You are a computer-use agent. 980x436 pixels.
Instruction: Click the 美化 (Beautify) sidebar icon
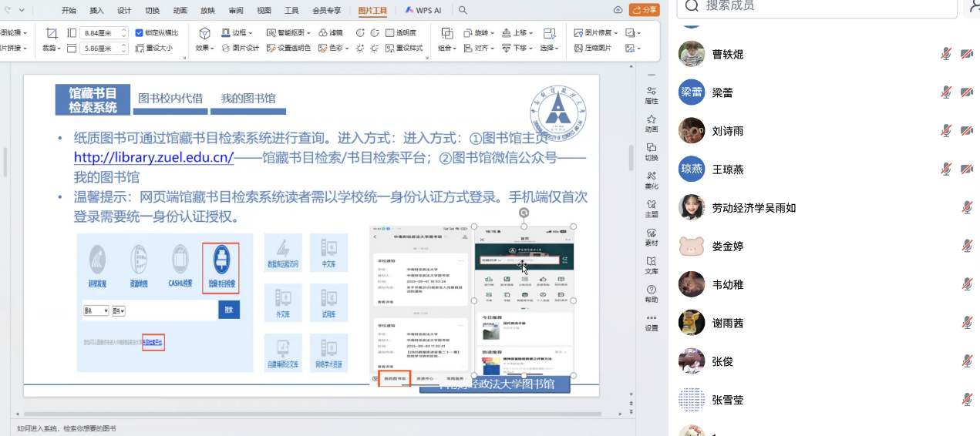(652, 180)
